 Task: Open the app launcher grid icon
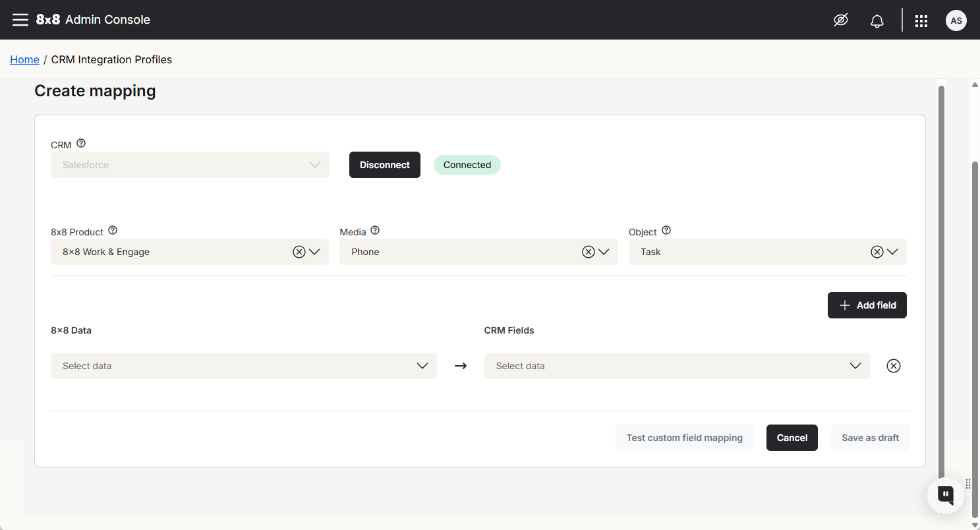tap(921, 21)
